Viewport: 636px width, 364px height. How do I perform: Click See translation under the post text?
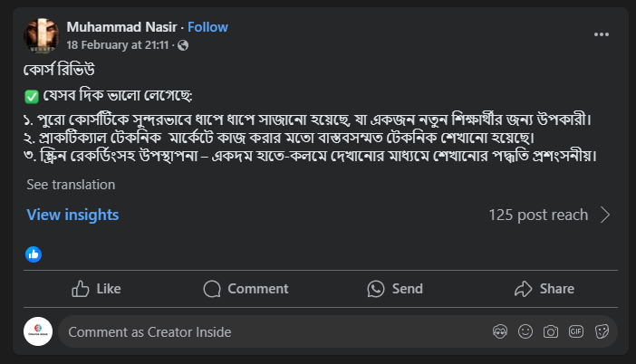click(71, 185)
